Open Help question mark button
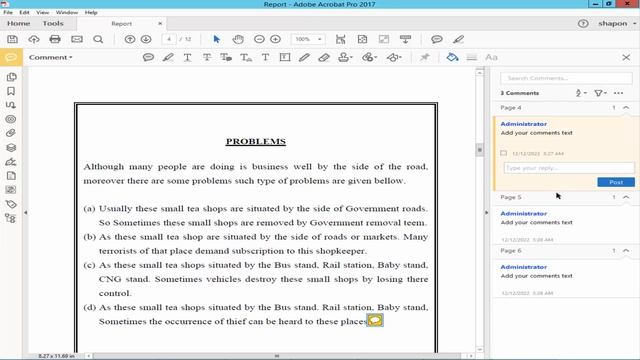640x360 pixels. pyautogui.click(x=583, y=24)
